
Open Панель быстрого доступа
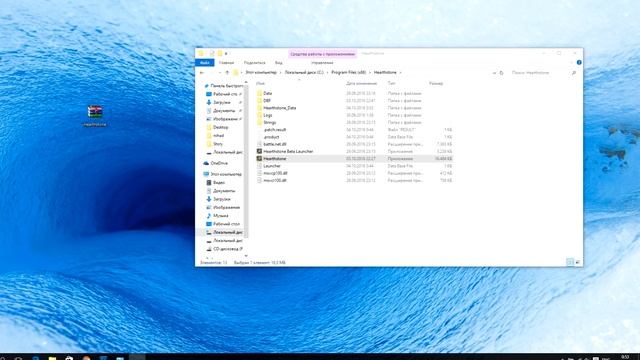coord(227,86)
